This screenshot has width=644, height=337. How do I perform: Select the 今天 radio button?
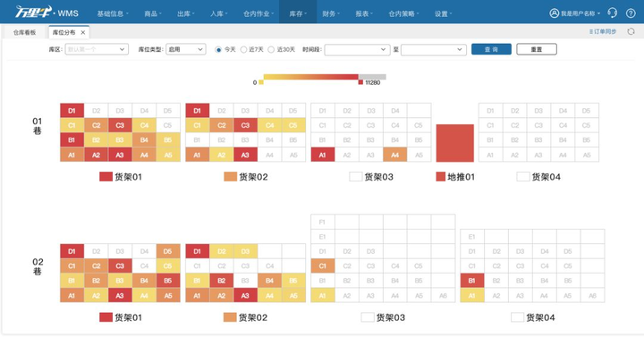click(x=218, y=49)
